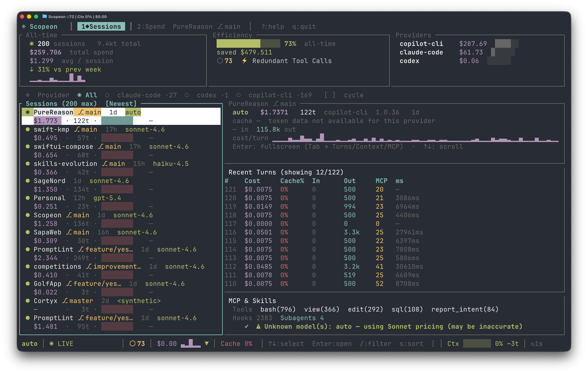
Task: Click the status dot of SageNord session
Action: click(28, 181)
